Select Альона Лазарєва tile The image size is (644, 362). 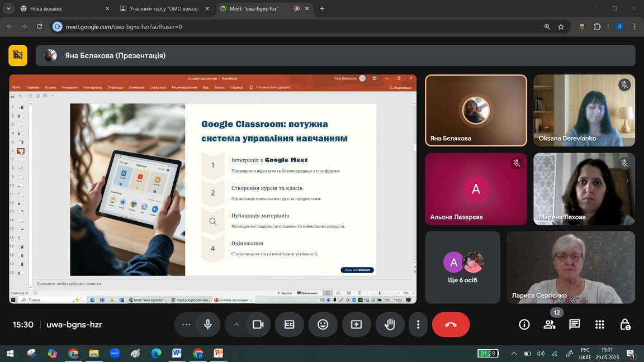point(476,189)
